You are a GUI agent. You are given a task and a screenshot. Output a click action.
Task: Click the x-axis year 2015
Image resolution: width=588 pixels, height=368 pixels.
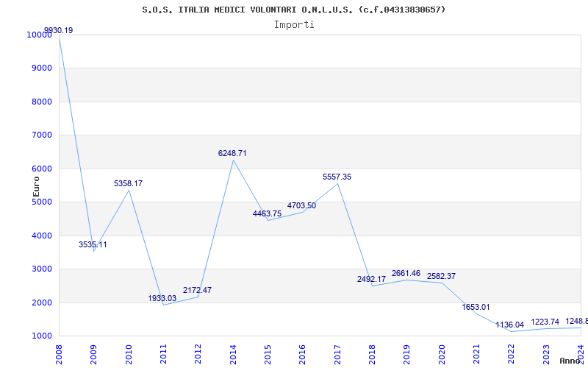(268, 354)
